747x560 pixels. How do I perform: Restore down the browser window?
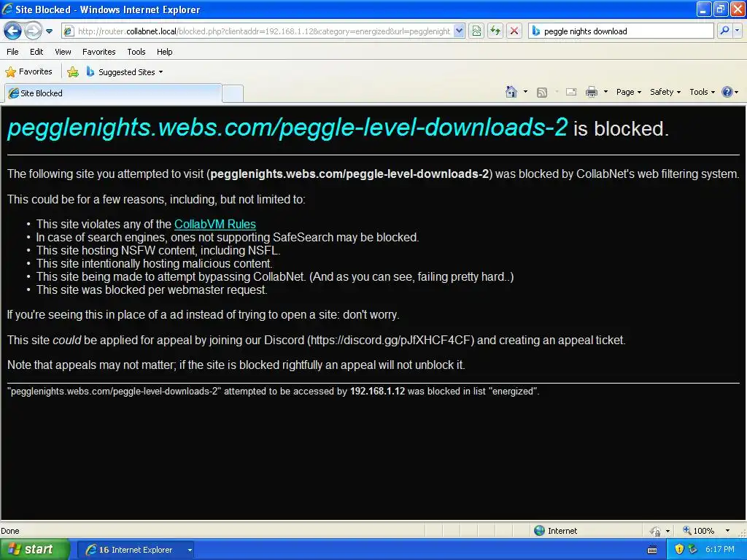point(720,9)
